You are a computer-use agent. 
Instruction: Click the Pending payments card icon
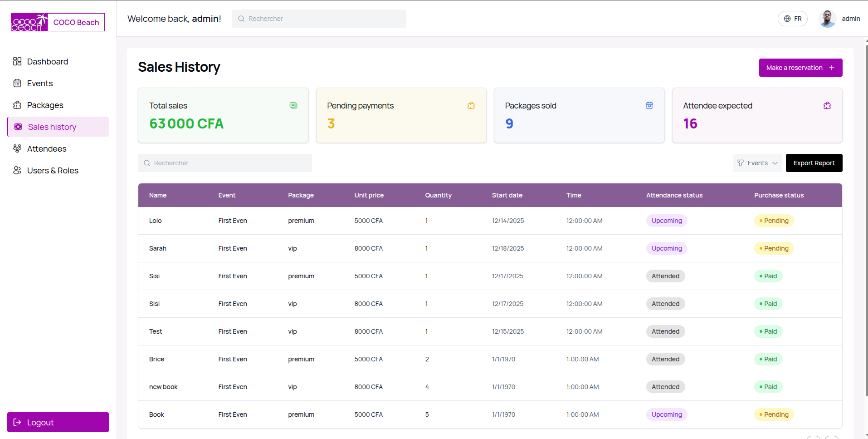(471, 105)
